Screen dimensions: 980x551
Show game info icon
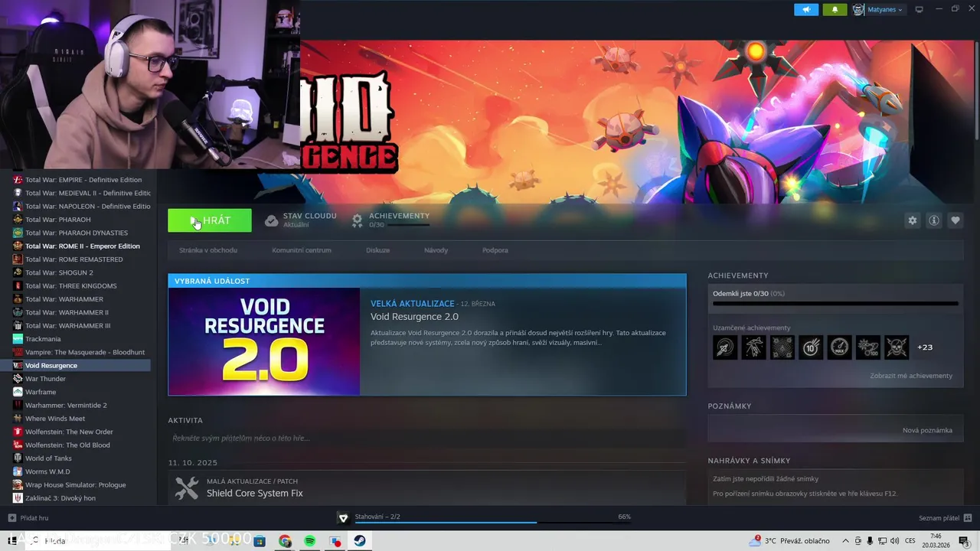934,220
